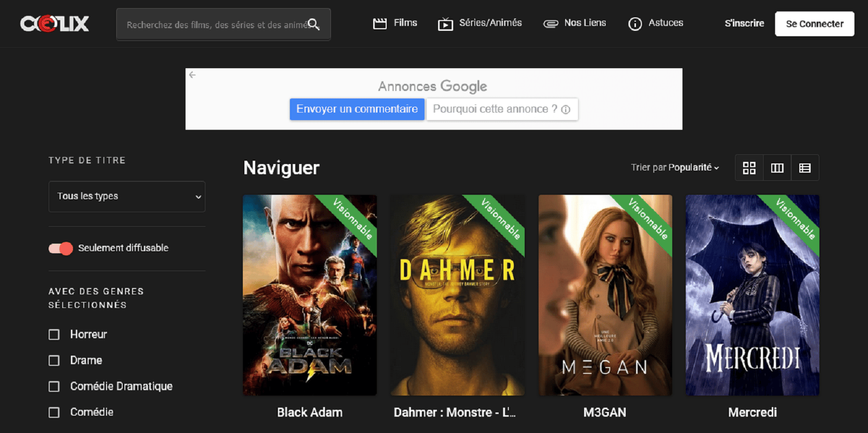This screenshot has width=868, height=433.
Task: Open the Séries/Animés menu
Action: pos(480,23)
